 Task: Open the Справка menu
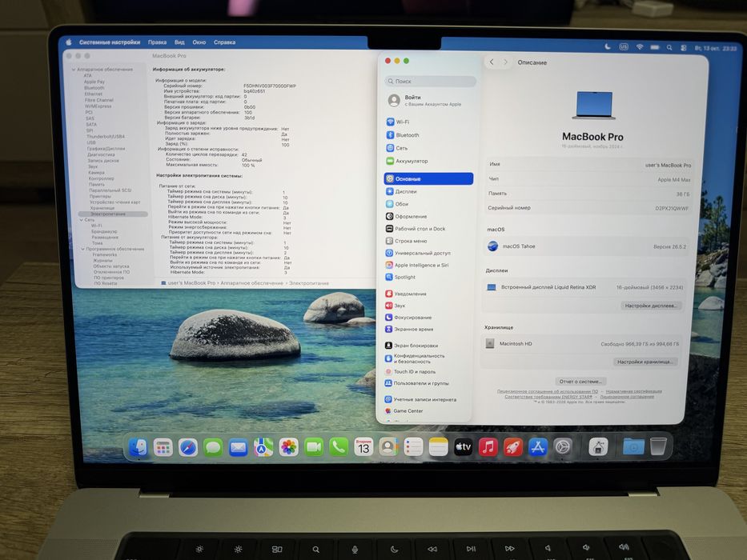pos(224,42)
